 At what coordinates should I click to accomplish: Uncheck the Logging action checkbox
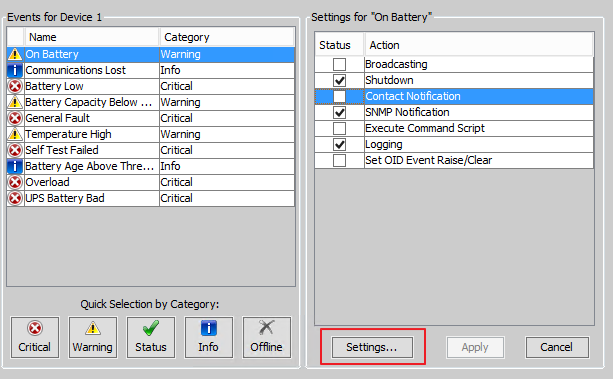point(339,144)
